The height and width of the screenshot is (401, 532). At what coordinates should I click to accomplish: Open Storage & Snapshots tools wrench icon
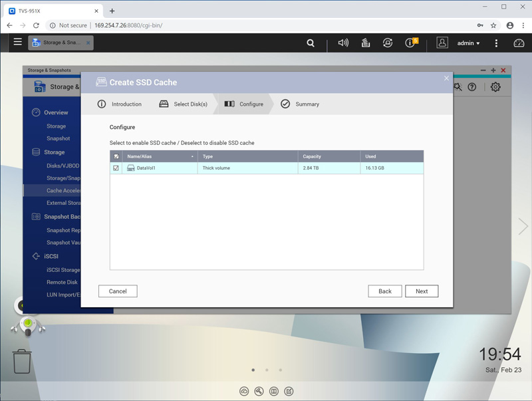[458, 87]
